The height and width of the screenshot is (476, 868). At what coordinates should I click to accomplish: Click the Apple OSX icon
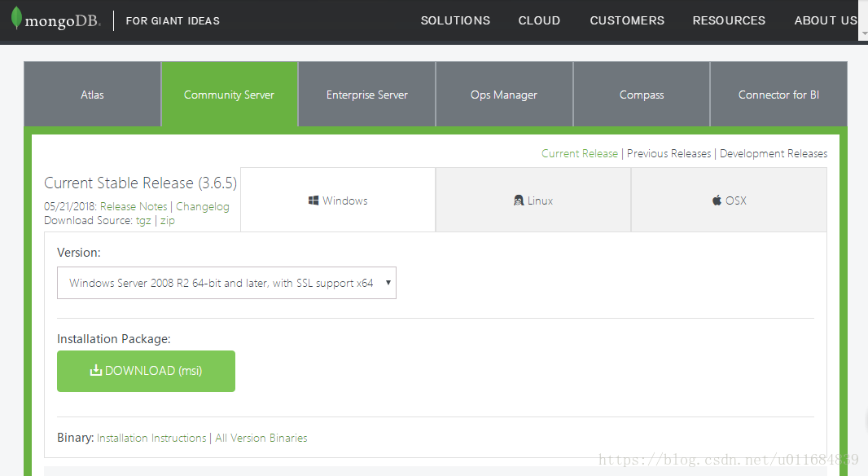[717, 200]
